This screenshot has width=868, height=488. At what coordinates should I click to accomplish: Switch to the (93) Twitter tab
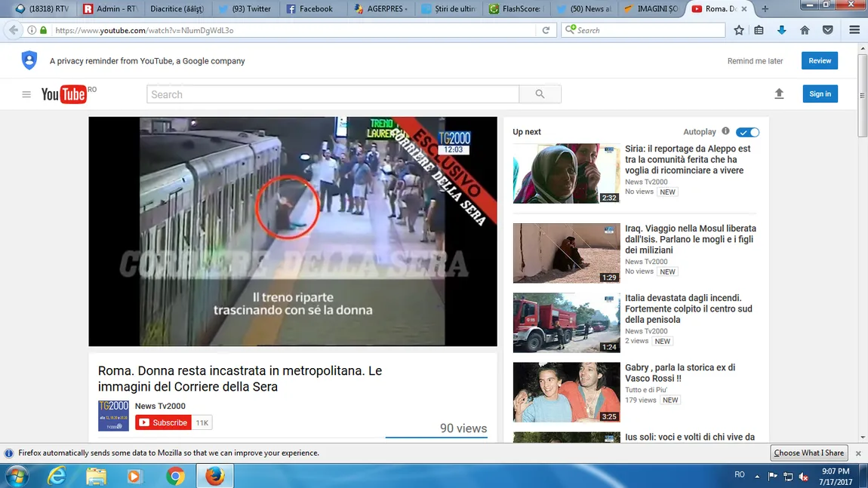[x=245, y=9]
